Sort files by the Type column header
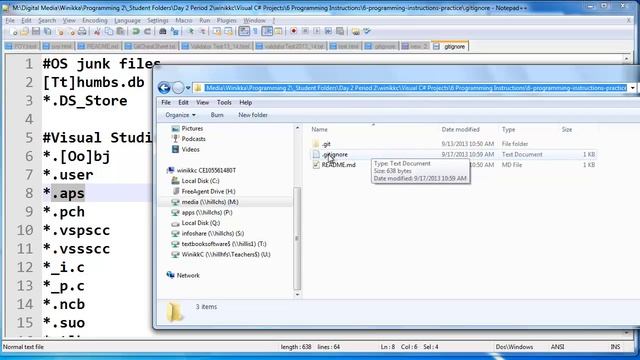This screenshot has width=640, height=360. (x=508, y=129)
